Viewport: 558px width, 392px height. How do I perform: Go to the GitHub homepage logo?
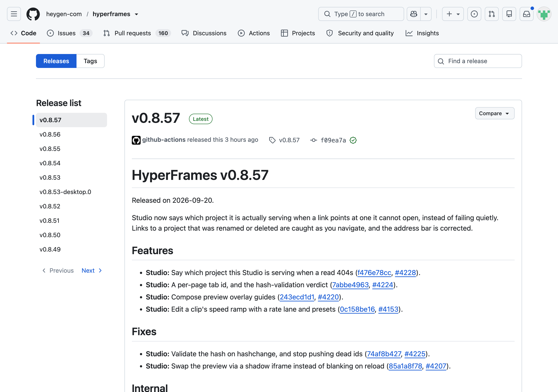[x=33, y=14]
